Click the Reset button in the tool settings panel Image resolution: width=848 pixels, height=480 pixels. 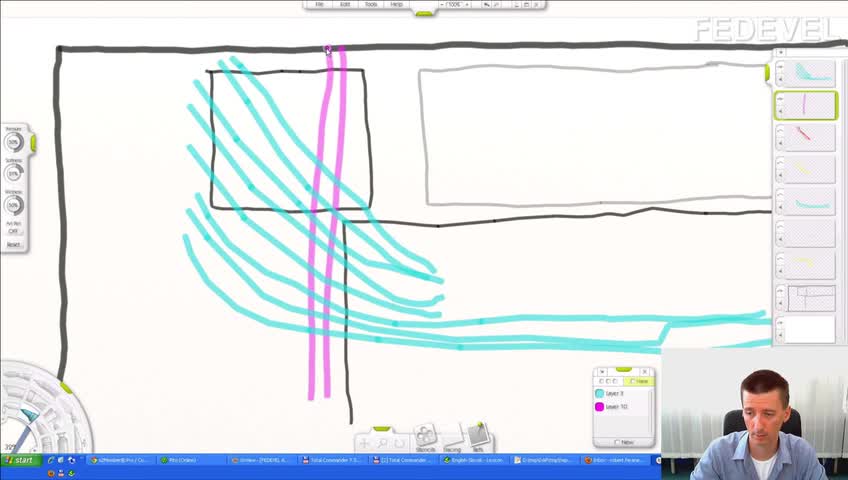[x=14, y=244]
